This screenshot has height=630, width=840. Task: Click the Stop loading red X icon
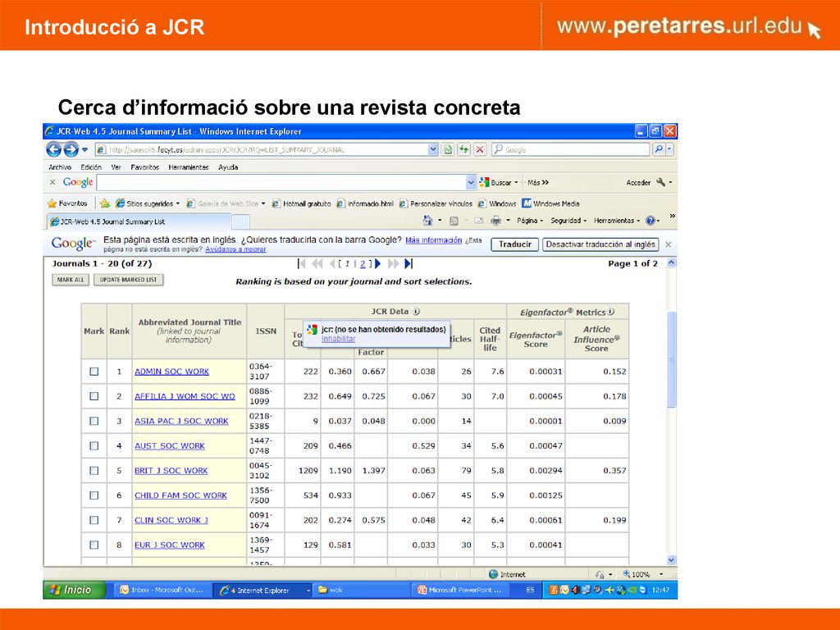(x=480, y=149)
